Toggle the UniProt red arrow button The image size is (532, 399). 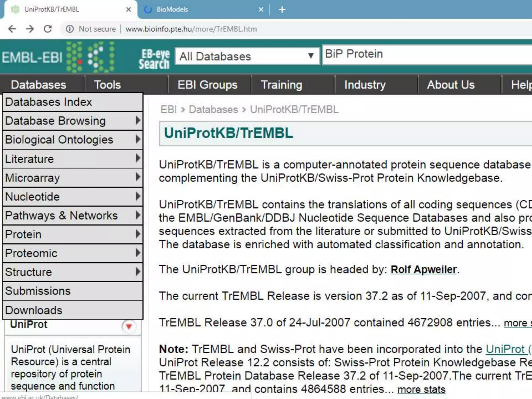(129, 326)
